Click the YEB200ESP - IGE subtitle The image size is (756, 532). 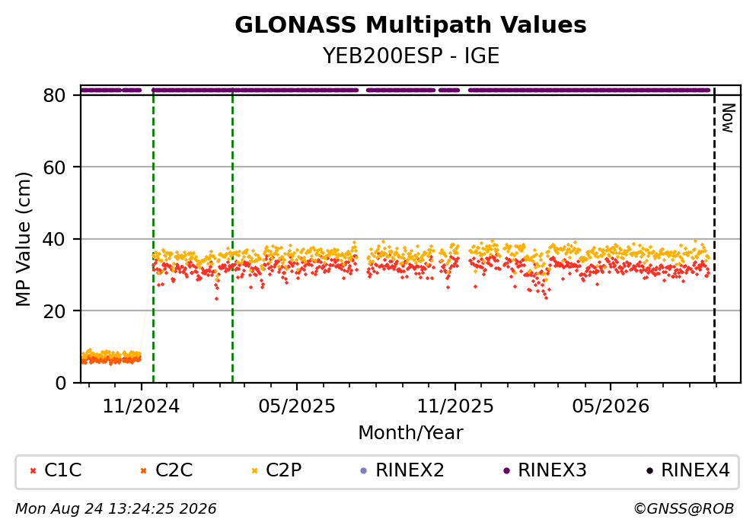pos(411,56)
